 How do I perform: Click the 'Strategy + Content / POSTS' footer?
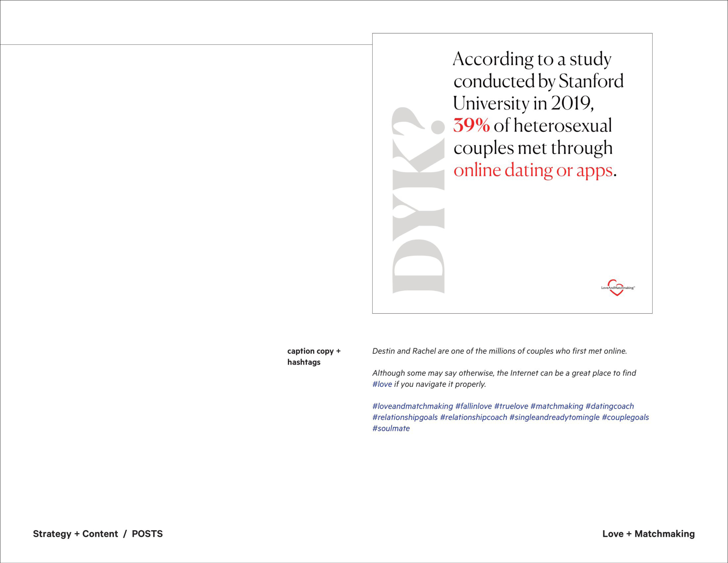tap(98, 534)
